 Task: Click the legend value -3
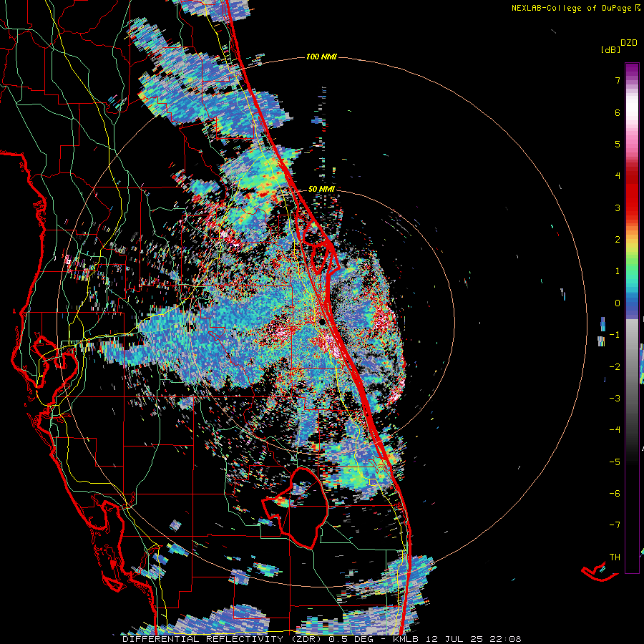tap(615, 399)
